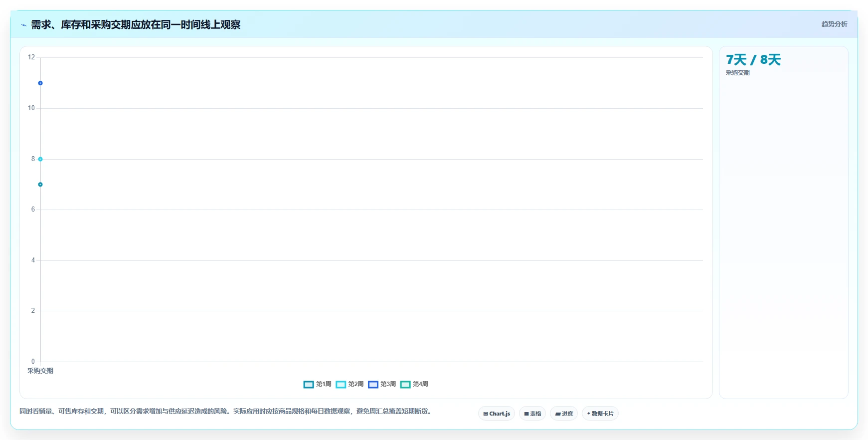This screenshot has height=440, width=868.
Task: Click the 趋势分析 label in the header
Action: [834, 24]
